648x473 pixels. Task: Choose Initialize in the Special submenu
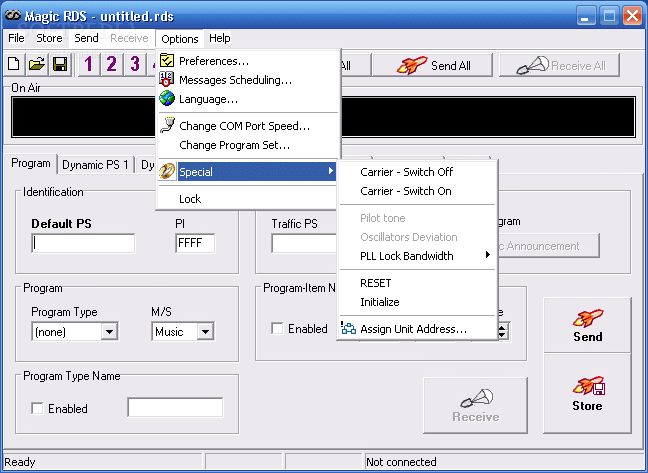click(417, 302)
